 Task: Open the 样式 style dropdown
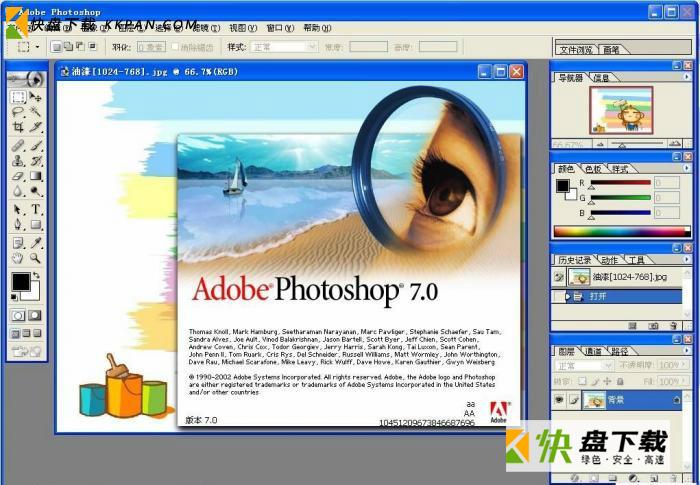[283, 47]
